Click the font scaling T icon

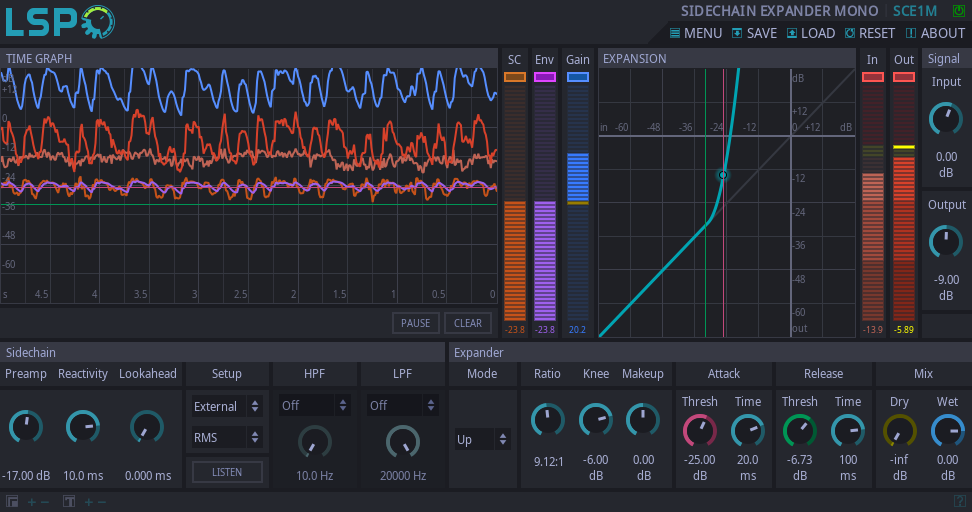click(x=69, y=501)
